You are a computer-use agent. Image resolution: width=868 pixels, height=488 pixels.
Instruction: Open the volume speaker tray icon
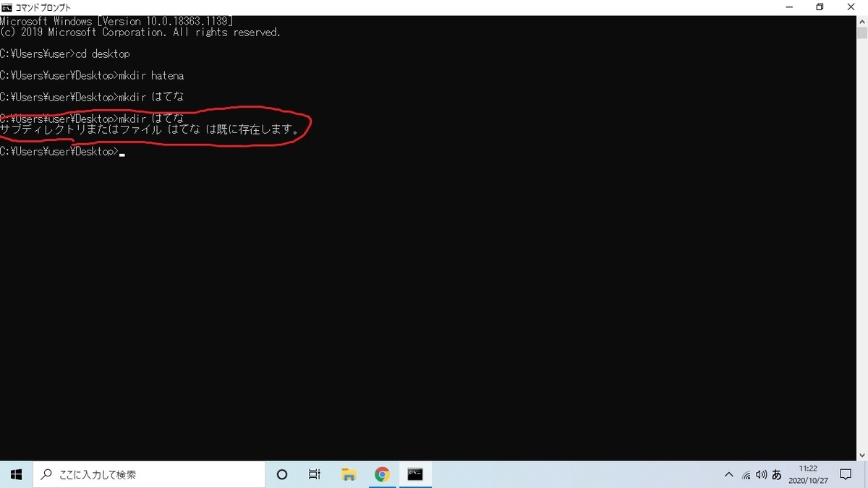pos(761,475)
